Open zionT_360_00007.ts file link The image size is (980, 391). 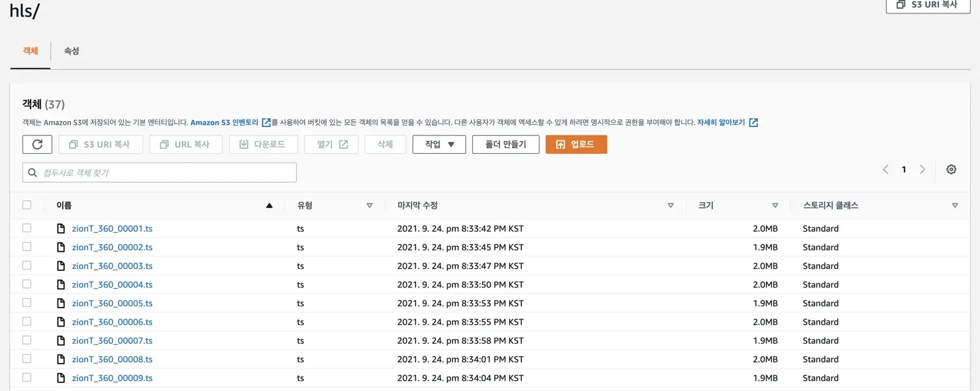click(112, 341)
